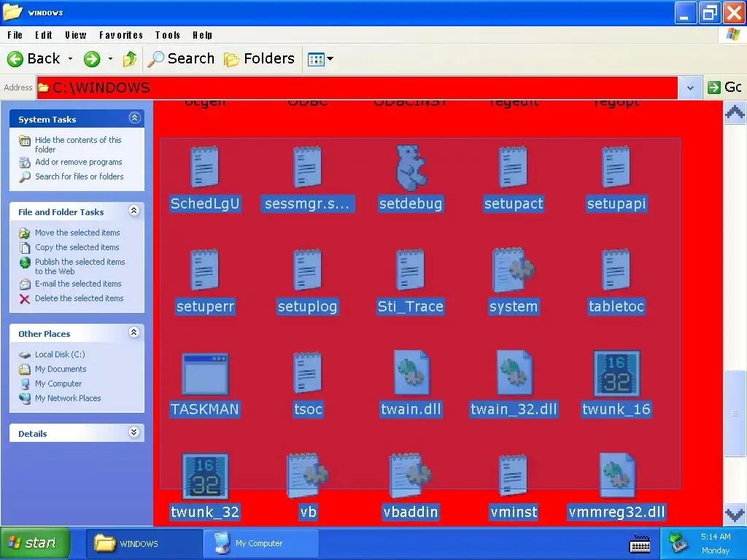Open the Search pane

[181, 58]
